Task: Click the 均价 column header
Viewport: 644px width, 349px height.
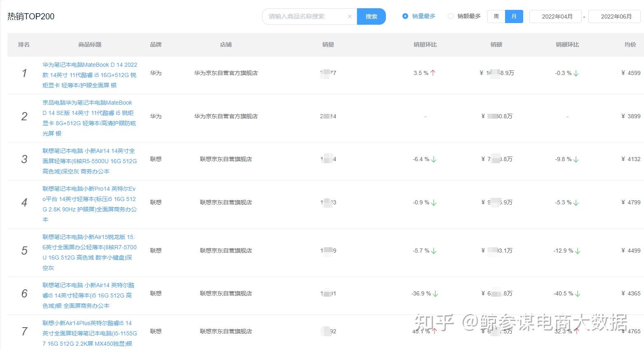Action: click(x=630, y=45)
